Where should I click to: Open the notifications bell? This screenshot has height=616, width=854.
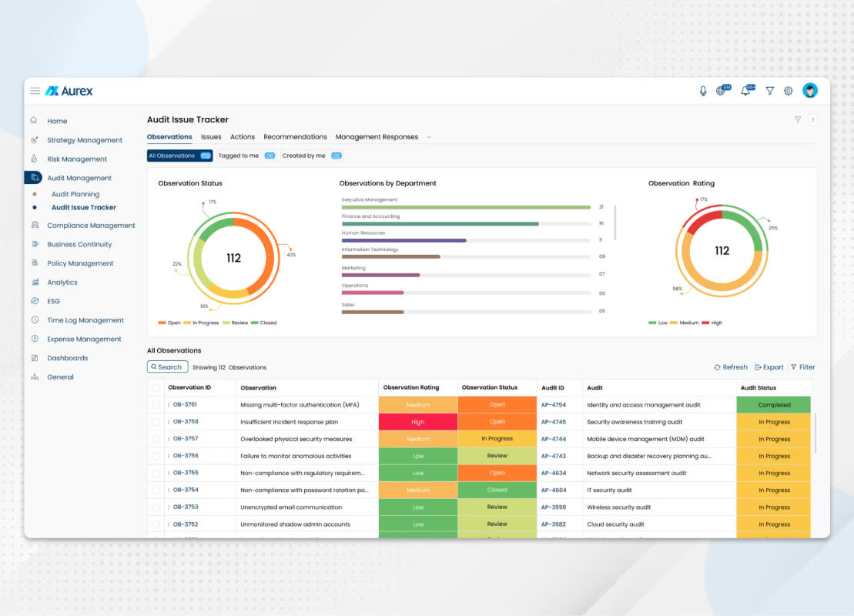point(747,90)
